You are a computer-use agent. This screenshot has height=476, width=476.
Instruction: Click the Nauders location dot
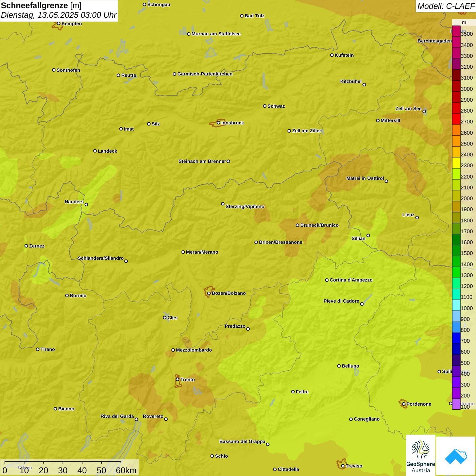[x=86, y=205]
